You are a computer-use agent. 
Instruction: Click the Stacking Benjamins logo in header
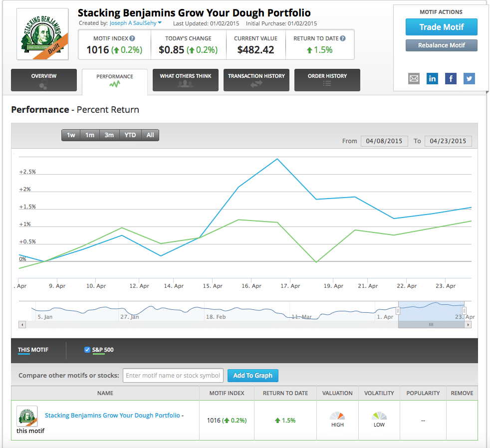click(42, 34)
